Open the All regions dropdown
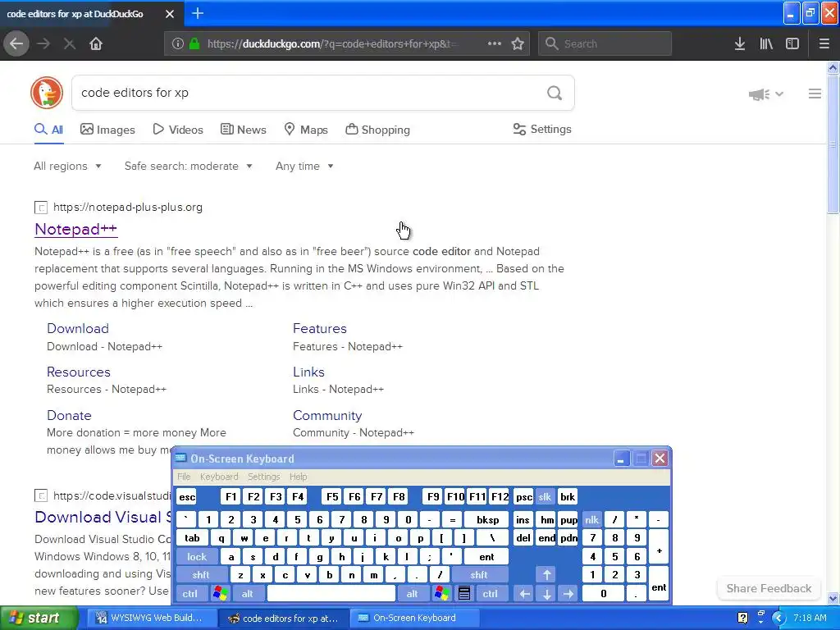 point(67,166)
